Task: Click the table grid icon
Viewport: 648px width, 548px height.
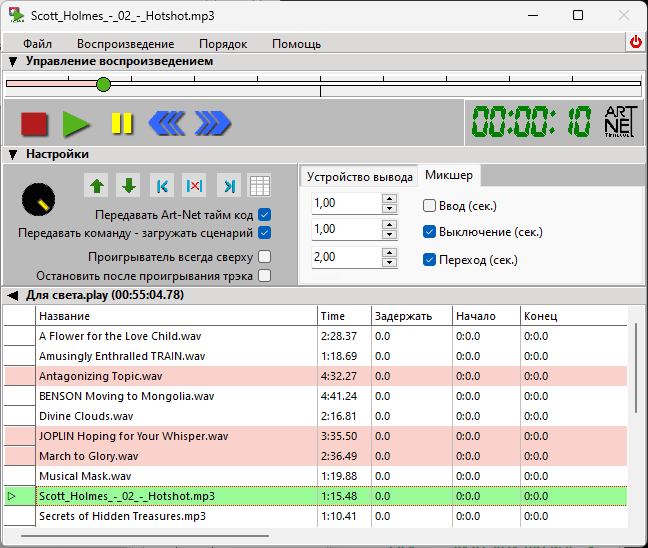Action: (260, 186)
